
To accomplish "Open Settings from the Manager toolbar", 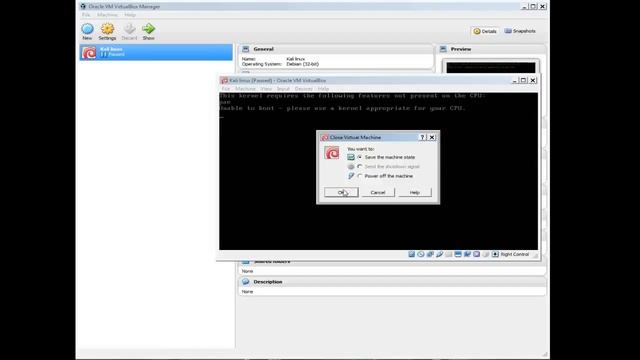I will (107, 29).
